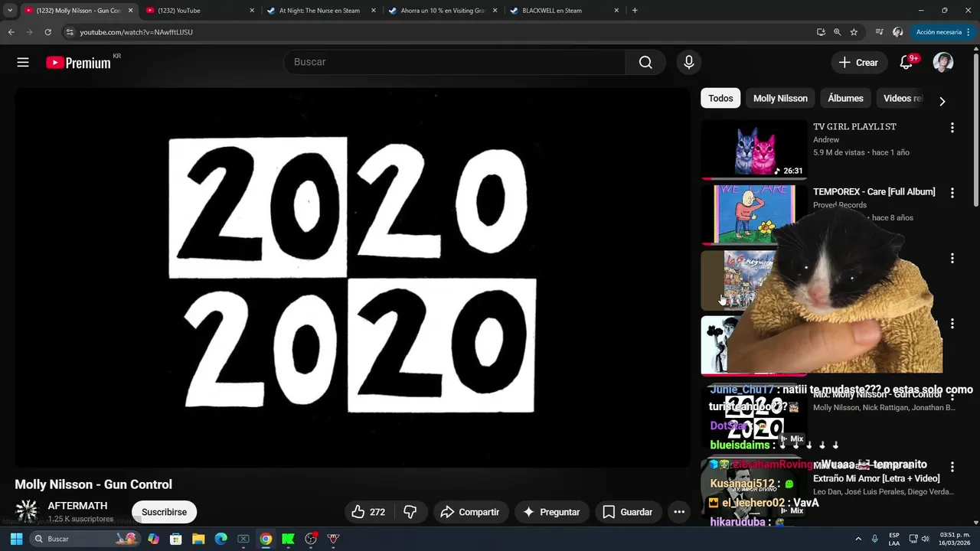Click the AFTERMATH channel avatar

click(27, 511)
